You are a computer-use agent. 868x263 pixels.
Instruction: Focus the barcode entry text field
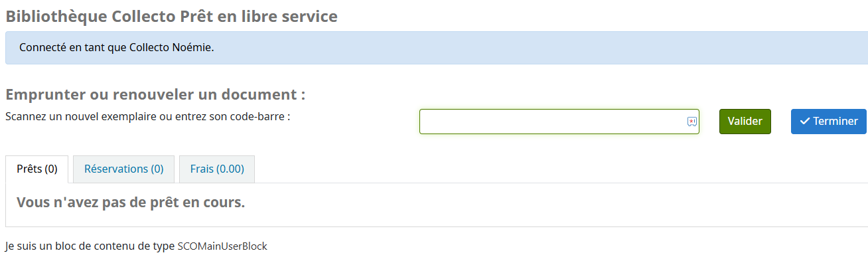pyautogui.click(x=559, y=122)
